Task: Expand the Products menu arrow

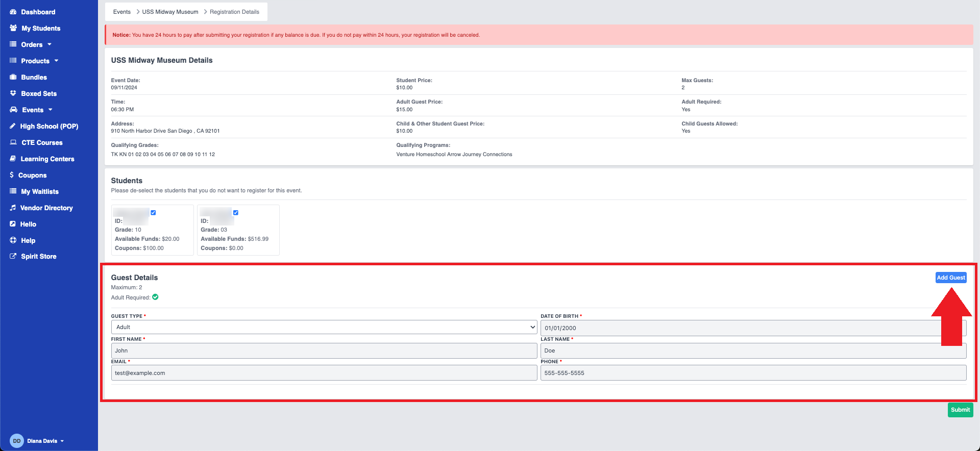Action: (56, 61)
